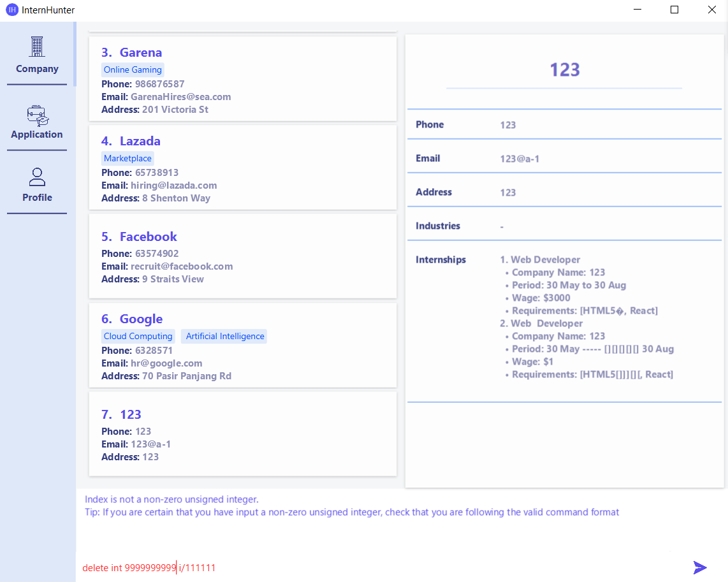Click address 70 Pasir Panjang Rd

187,376
